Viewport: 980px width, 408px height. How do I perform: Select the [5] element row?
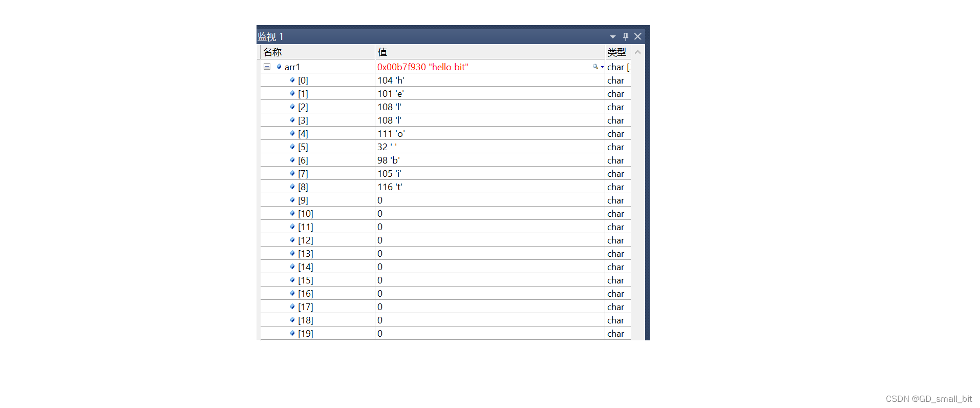[x=445, y=147]
